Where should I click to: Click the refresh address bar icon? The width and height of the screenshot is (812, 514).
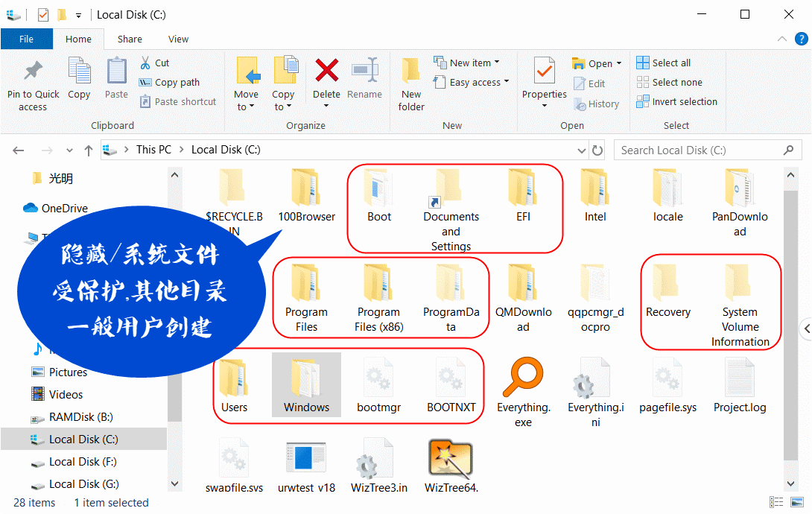pyautogui.click(x=597, y=150)
